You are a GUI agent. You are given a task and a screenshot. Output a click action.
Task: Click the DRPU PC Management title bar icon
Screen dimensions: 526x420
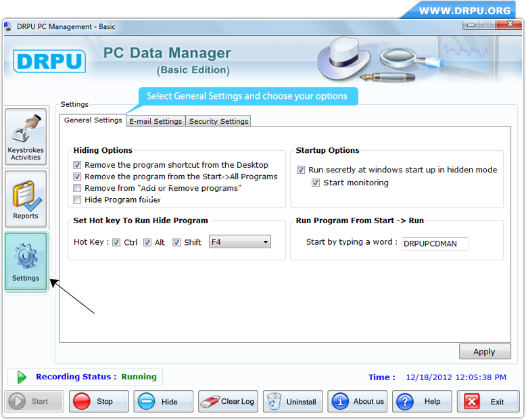point(7,26)
